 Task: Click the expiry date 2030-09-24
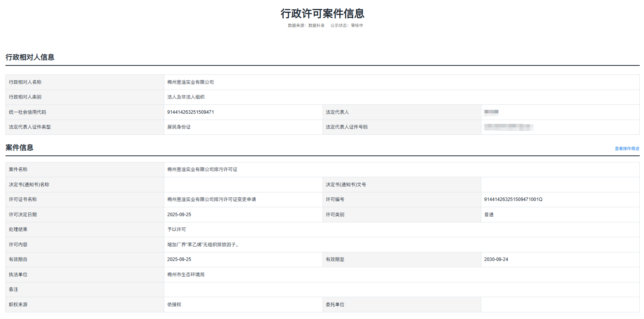[x=496, y=259]
